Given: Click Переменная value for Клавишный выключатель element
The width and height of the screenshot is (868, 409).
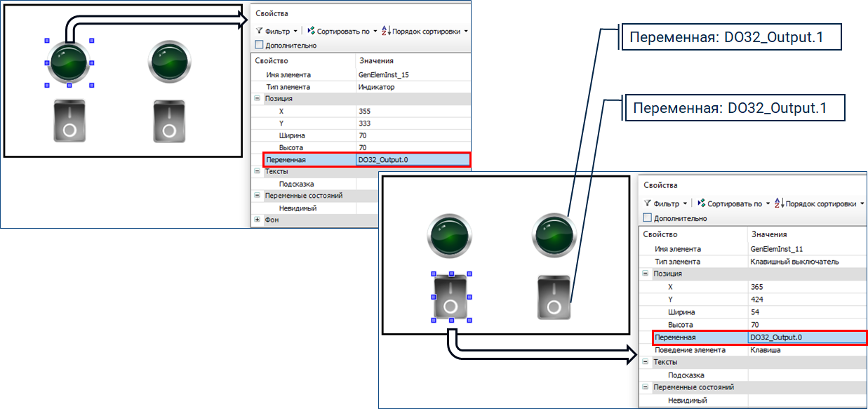Looking at the screenshot, I should 806,337.
